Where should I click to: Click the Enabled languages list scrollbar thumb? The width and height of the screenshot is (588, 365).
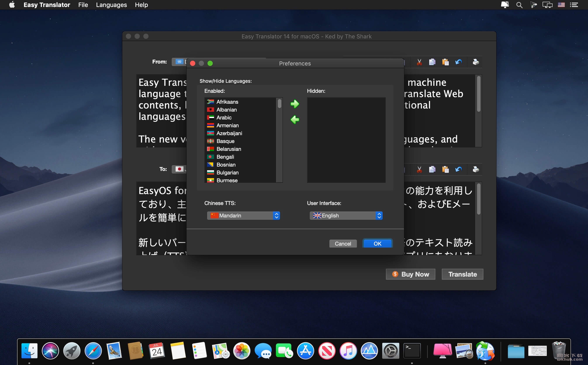(279, 103)
